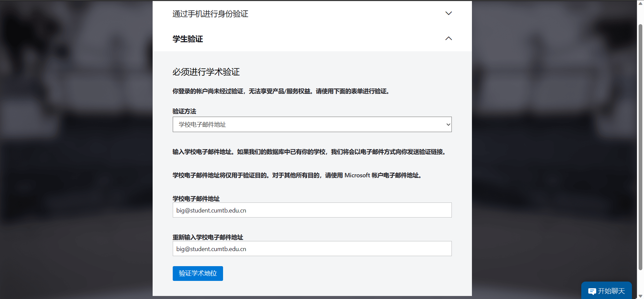Click the chat bubble icon beside 开始聊天
Image resolution: width=644 pixels, height=299 pixels.
(592, 291)
